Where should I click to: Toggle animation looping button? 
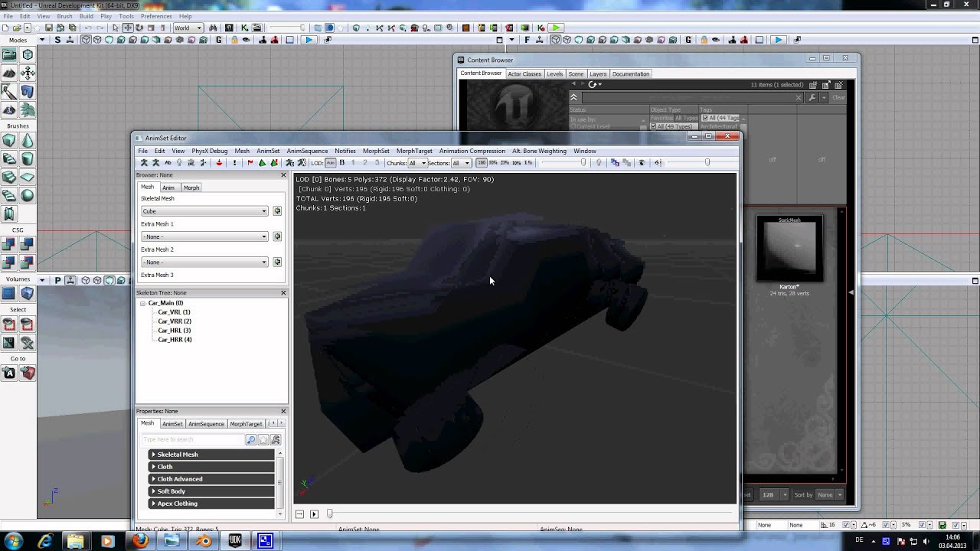[299, 514]
